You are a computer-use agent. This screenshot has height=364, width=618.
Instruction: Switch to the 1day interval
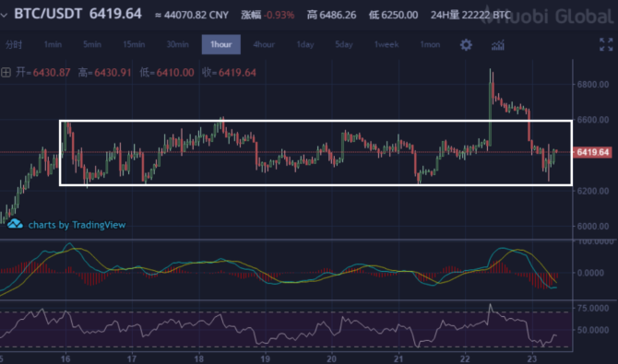305,44
